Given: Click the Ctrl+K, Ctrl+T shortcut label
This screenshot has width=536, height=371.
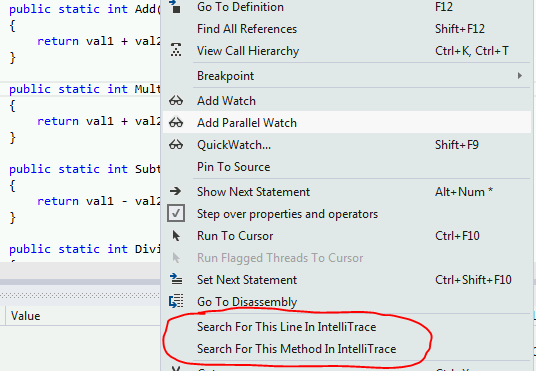Looking at the screenshot, I should (x=472, y=51).
